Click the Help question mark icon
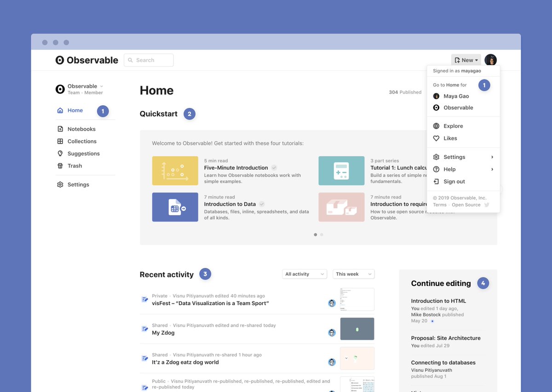 point(436,169)
